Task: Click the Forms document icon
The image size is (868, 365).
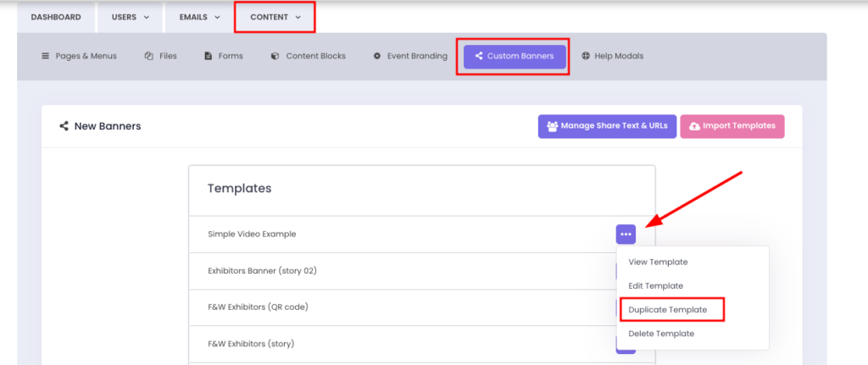Action: (x=208, y=56)
